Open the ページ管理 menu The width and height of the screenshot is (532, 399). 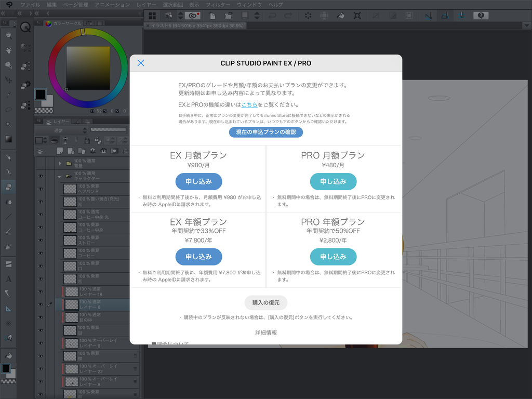coord(76,4)
